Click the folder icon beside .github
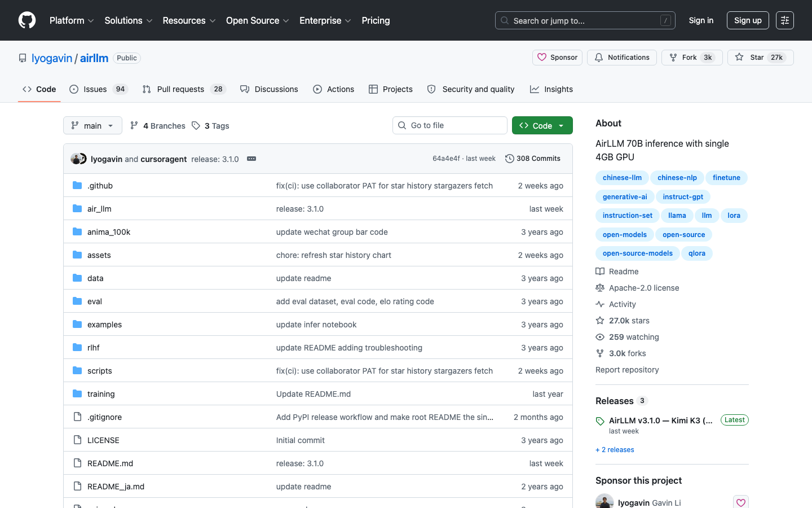The height and width of the screenshot is (508, 812). (x=77, y=185)
